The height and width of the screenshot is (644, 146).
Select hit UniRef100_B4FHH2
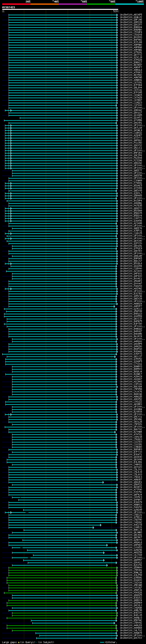[131, 40]
